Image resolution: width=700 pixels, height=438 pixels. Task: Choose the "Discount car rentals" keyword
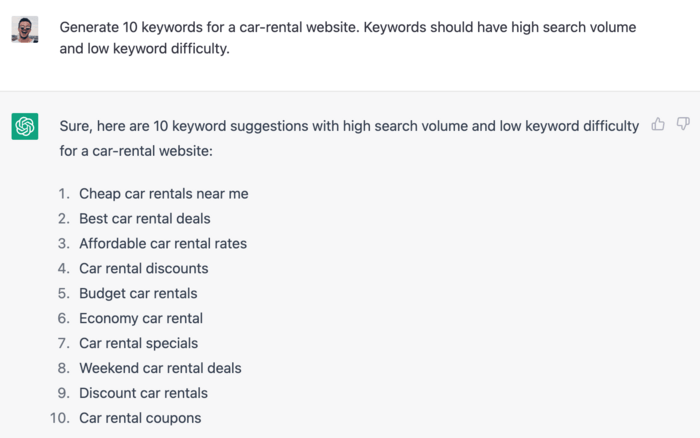click(x=144, y=393)
